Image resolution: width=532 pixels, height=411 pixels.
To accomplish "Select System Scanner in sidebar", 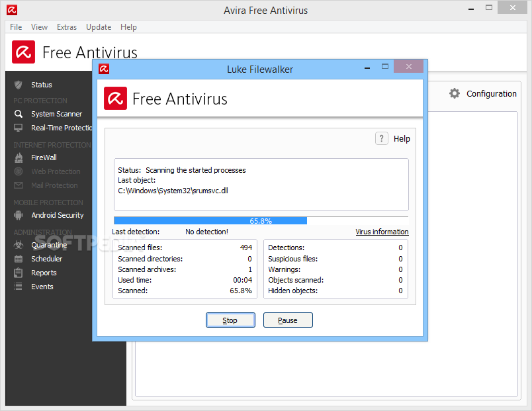I will coord(57,114).
